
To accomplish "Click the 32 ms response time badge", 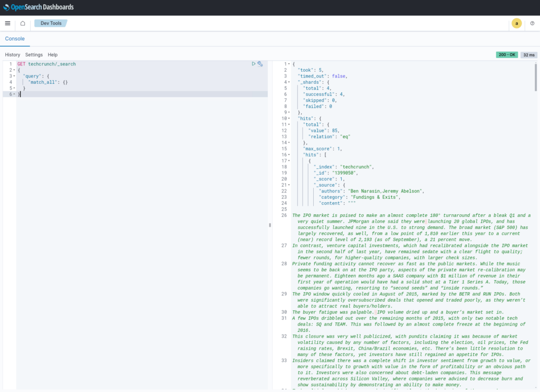I will point(529,55).
